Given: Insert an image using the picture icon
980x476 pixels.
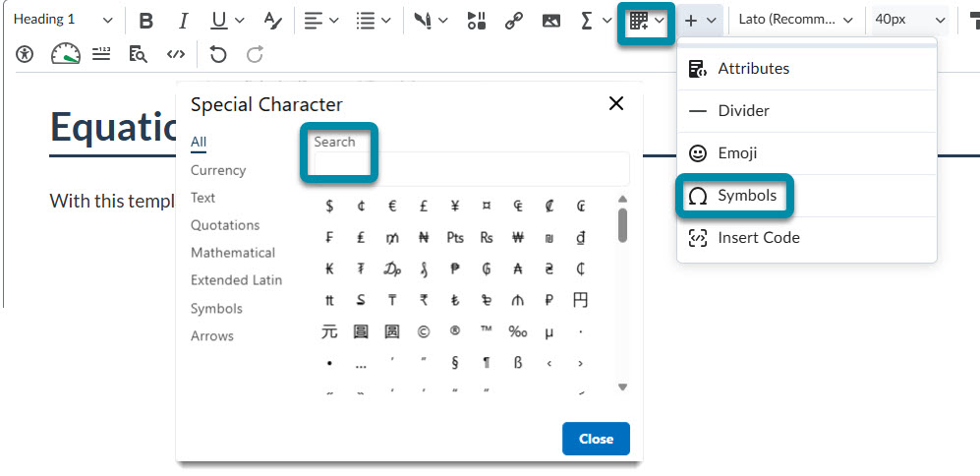Looking at the screenshot, I should pos(551,21).
